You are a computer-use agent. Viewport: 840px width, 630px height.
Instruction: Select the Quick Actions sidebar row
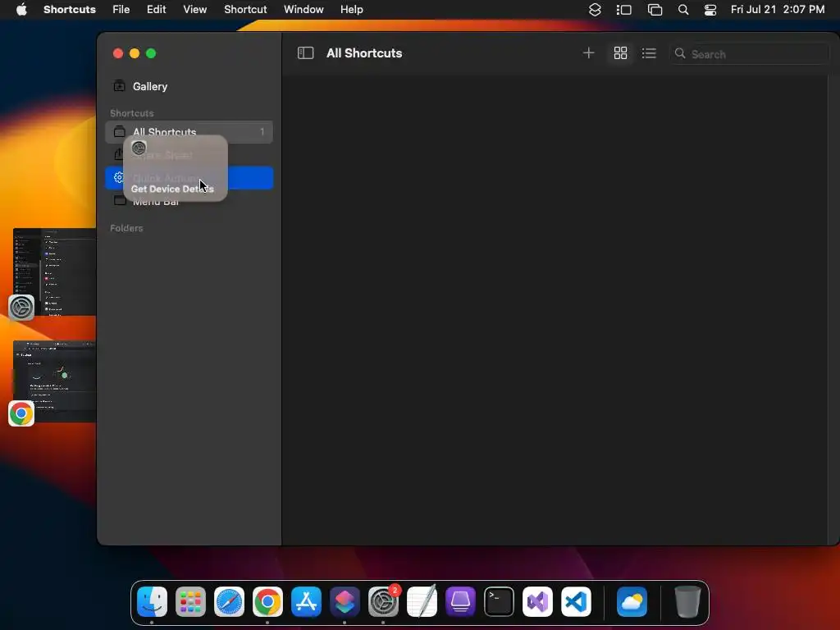tap(189, 178)
